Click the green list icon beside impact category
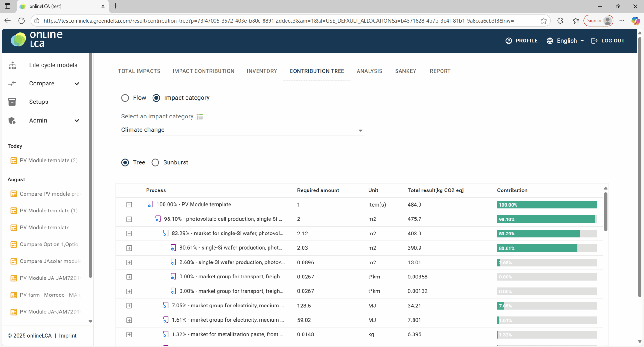Image resolution: width=644 pixels, height=347 pixels. click(x=200, y=117)
